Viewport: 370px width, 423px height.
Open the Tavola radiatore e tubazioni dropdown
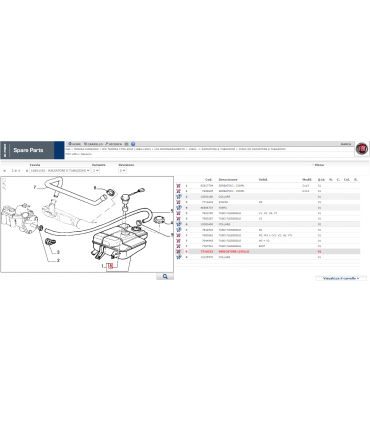click(60, 170)
